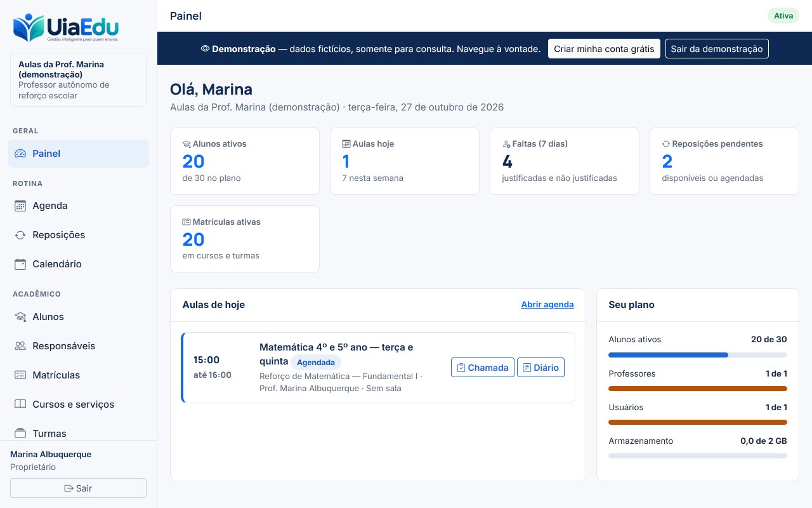812x508 pixels.
Task: Click the graduation cap icon in Alunos ativos card
Action: pyautogui.click(x=187, y=144)
